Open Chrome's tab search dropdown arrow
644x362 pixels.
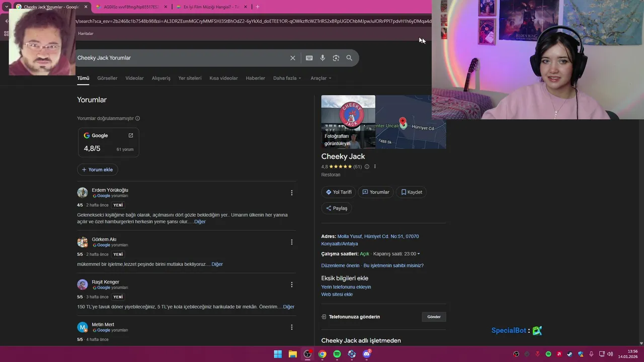7,7
